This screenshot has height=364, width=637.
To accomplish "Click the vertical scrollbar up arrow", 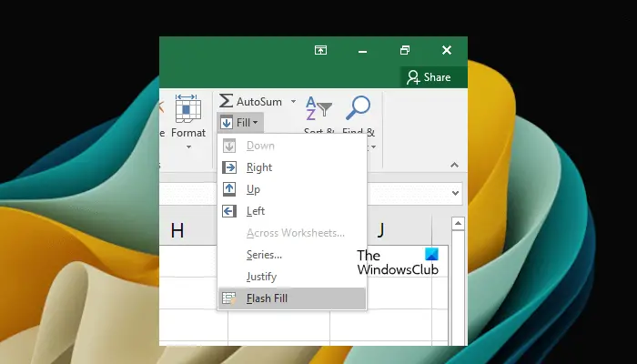I will tap(458, 224).
